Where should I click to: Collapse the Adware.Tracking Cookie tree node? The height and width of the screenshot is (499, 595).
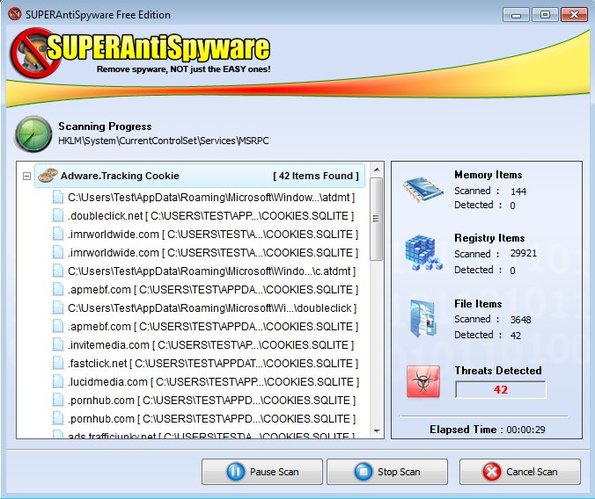coord(27,176)
